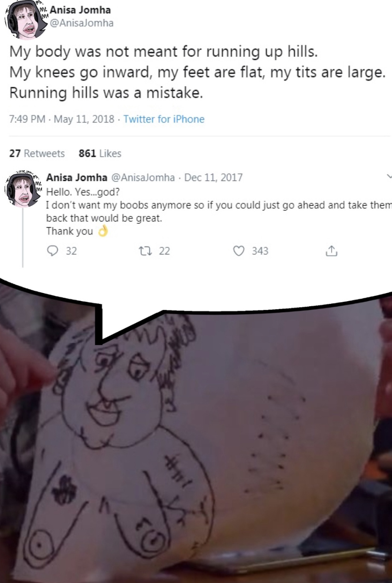View the 861 Likes list
The image size is (392, 583).
point(100,153)
